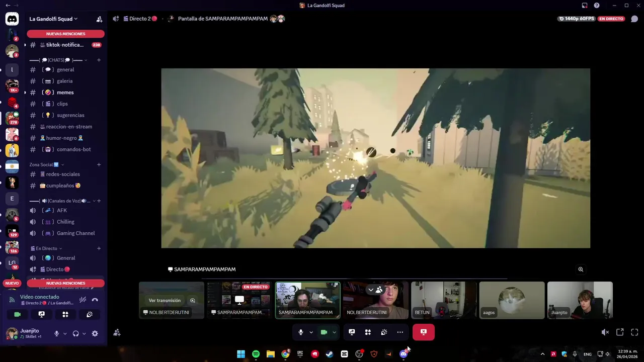This screenshot has height=362, width=644.
Task: Collapse the Canales de Voz category
Action: click(63, 201)
